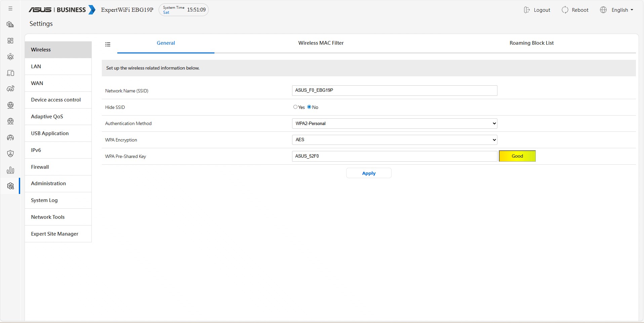Click the WPA Pre-Shared Key input field
This screenshot has height=323, width=644.
[395, 156]
